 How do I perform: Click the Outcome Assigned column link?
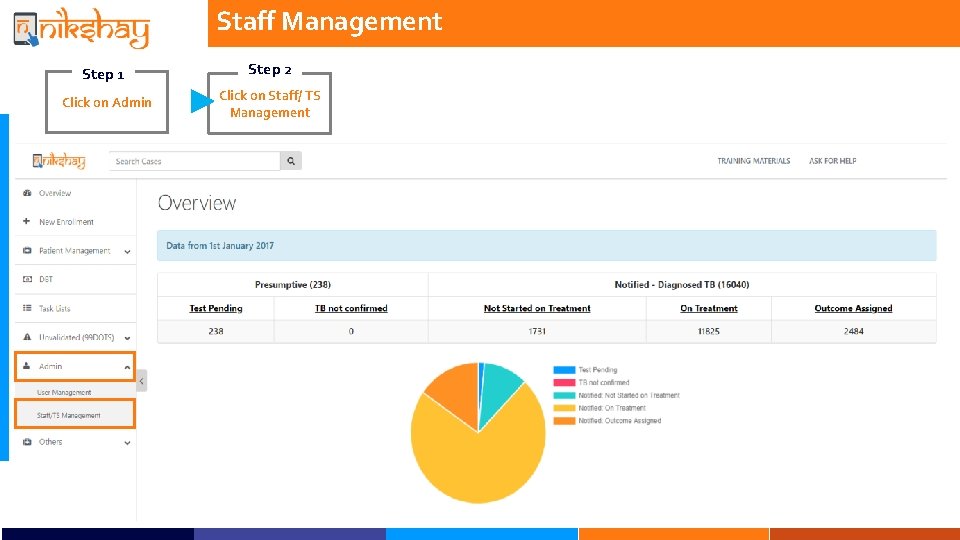tap(853, 308)
